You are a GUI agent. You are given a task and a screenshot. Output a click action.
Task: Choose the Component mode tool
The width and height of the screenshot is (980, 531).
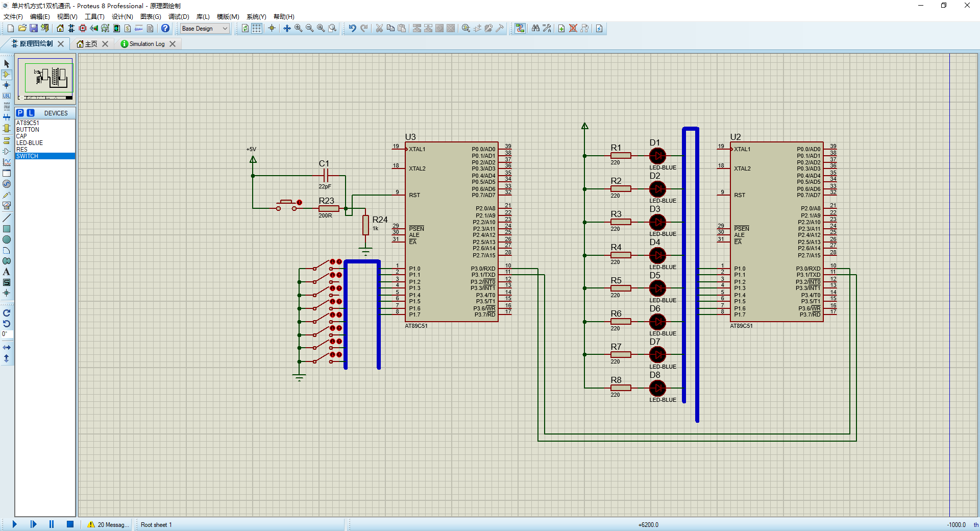click(7, 75)
